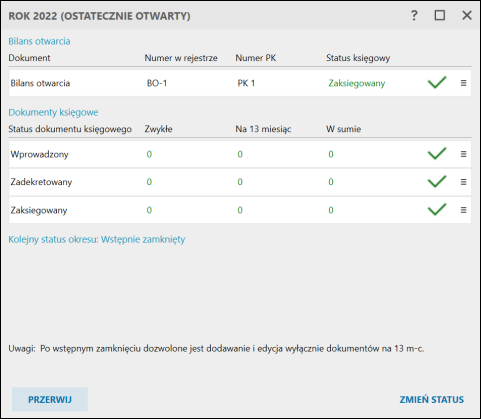
Task: Open the help question mark icon
Action: pyautogui.click(x=414, y=15)
